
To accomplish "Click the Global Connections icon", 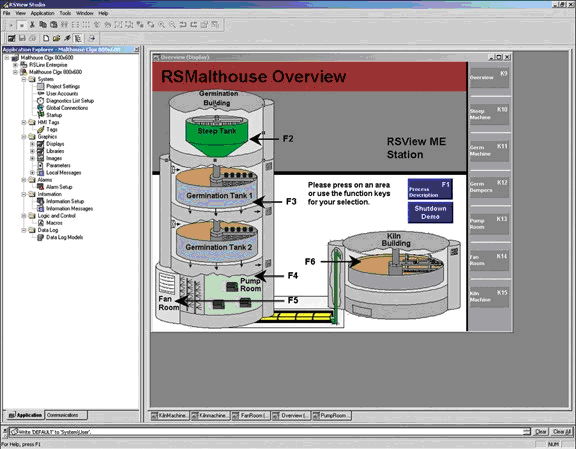I will pos(40,108).
